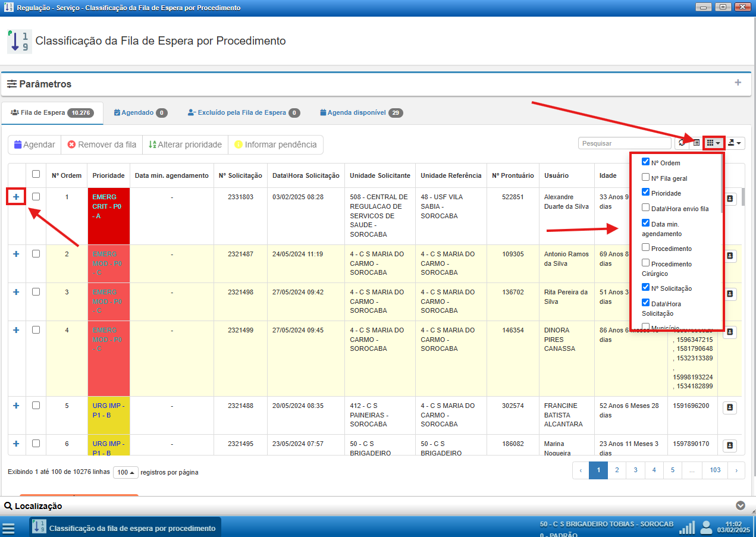Click the refresh table icon

[682, 143]
